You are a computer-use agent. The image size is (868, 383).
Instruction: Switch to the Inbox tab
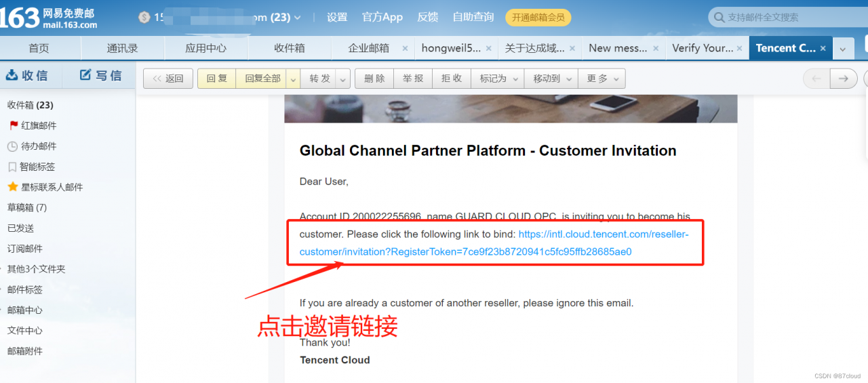click(289, 48)
